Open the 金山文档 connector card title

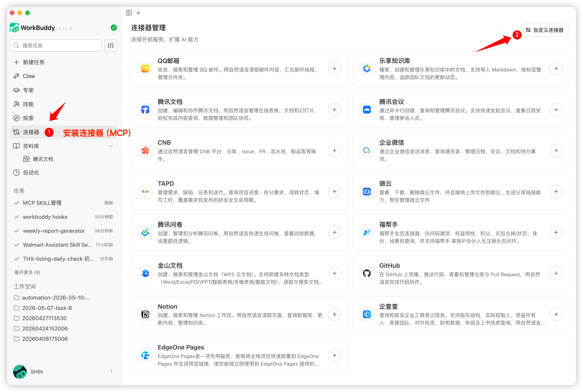[170, 266]
